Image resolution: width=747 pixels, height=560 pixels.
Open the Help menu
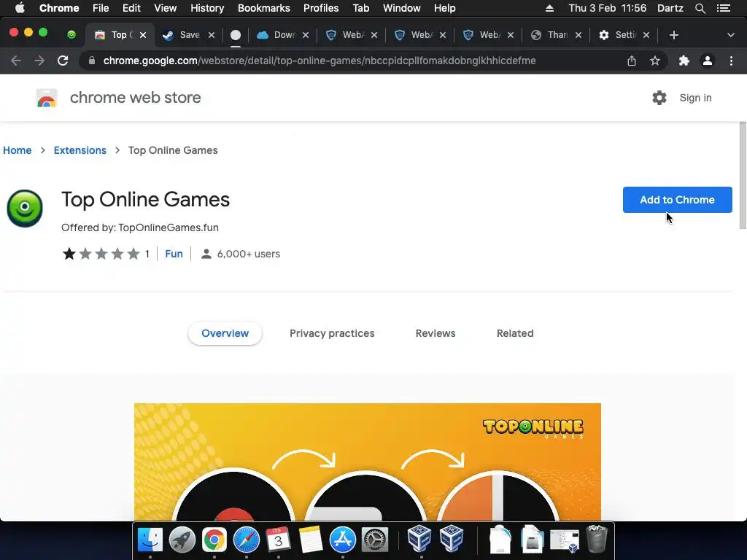click(x=444, y=8)
